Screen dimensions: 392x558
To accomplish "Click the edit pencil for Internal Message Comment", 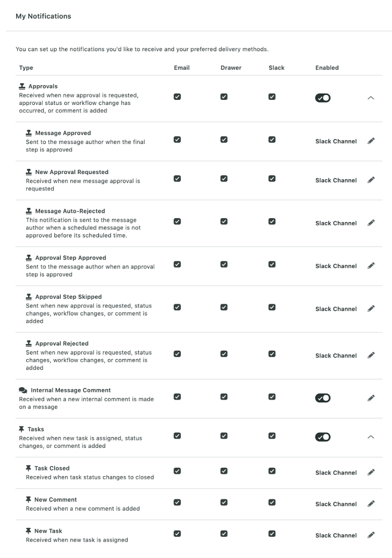I will pyautogui.click(x=371, y=398).
